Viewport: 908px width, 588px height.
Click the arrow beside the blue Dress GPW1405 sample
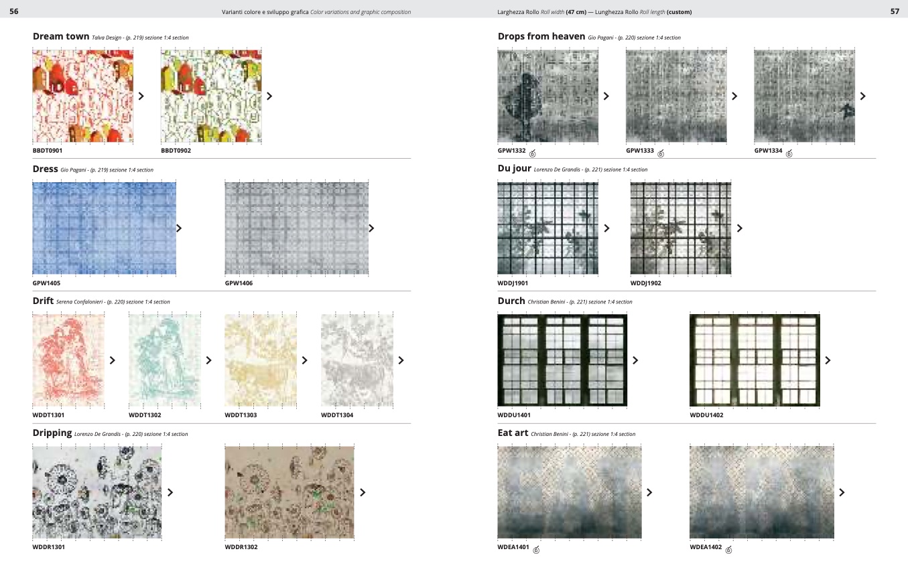pos(179,228)
